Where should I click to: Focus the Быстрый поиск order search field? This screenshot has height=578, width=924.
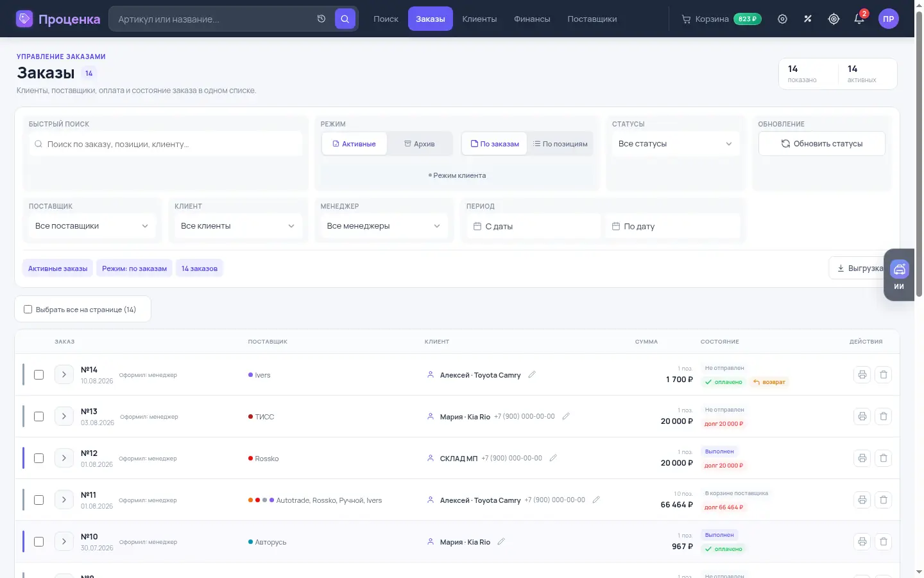point(165,144)
